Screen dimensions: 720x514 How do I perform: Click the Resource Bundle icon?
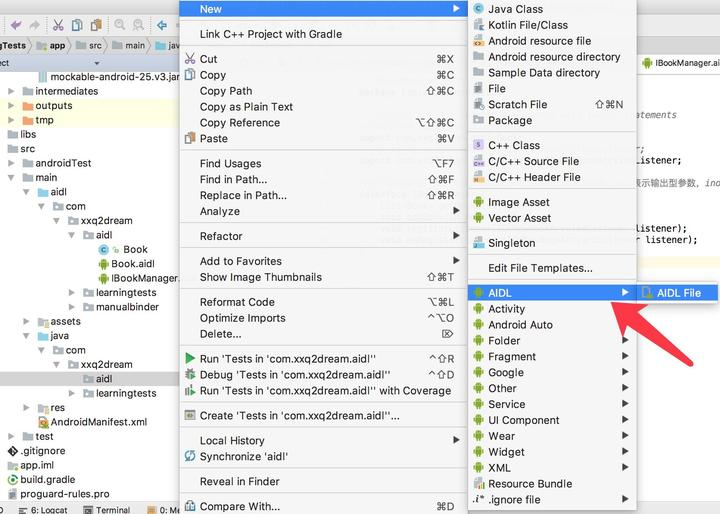(x=478, y=483)
